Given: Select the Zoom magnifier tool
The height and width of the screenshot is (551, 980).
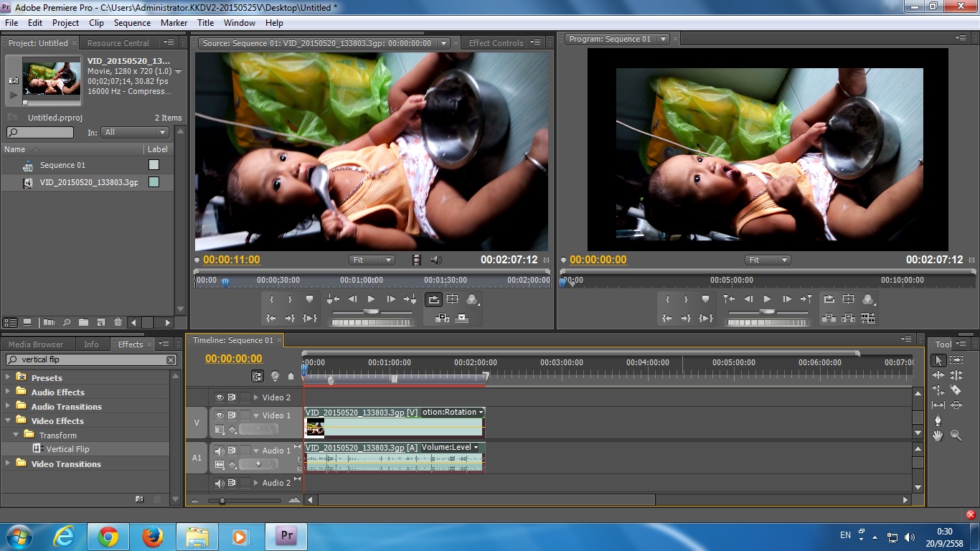Looking at the screenshot, I should click(956, 435).
